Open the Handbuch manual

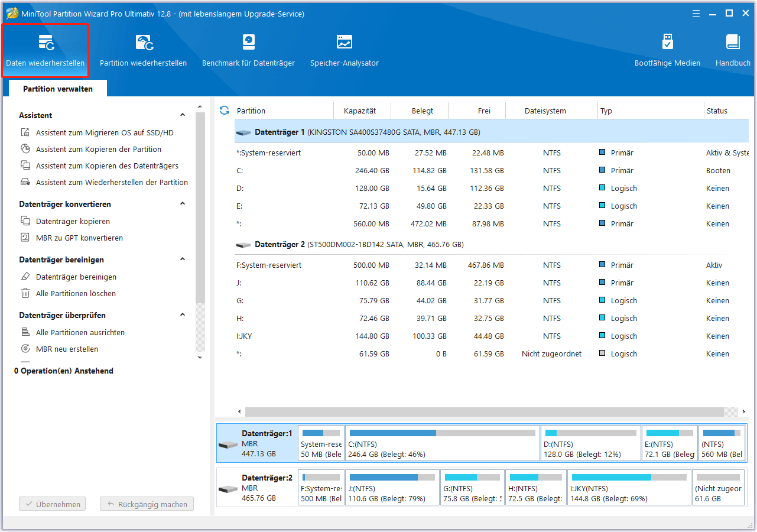pos(733,51)
